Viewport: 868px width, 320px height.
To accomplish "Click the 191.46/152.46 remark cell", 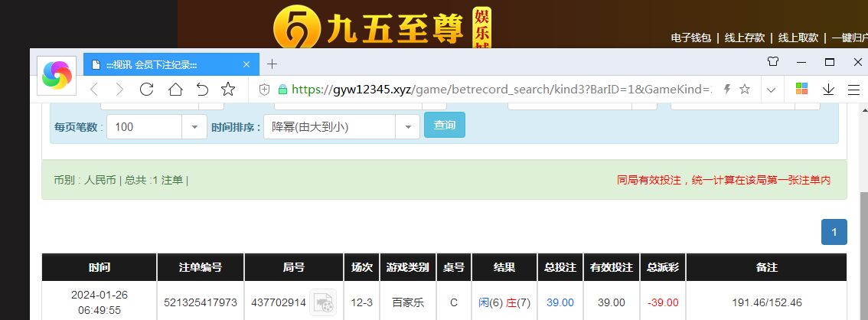I will pos(767,303).
